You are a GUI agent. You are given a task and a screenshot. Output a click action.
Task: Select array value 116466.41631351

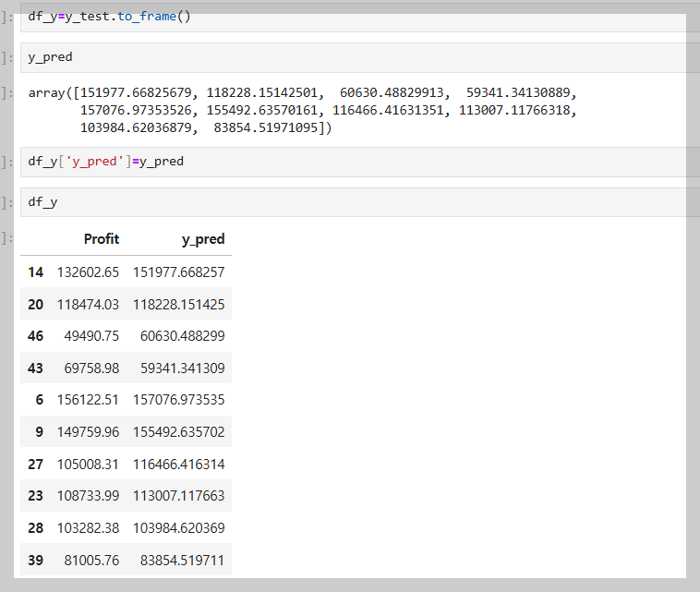tap(388, 110)
